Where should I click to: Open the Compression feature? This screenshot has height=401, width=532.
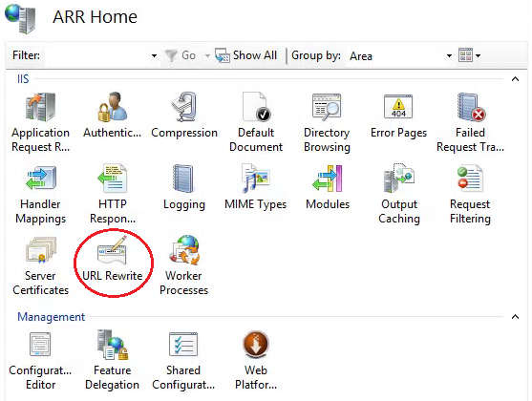184,107
